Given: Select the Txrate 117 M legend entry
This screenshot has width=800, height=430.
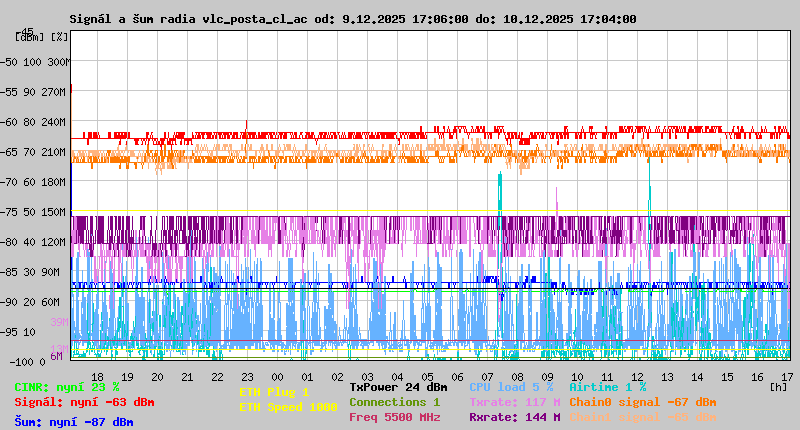Looking at the screenshot, I should (x=514, y=402).
